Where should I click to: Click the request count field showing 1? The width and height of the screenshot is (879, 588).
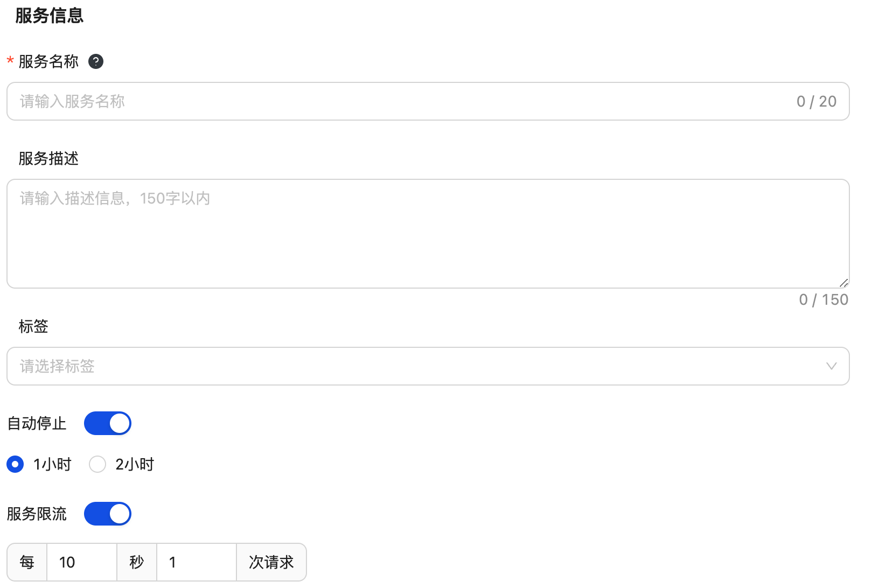(x=196, y=562)
